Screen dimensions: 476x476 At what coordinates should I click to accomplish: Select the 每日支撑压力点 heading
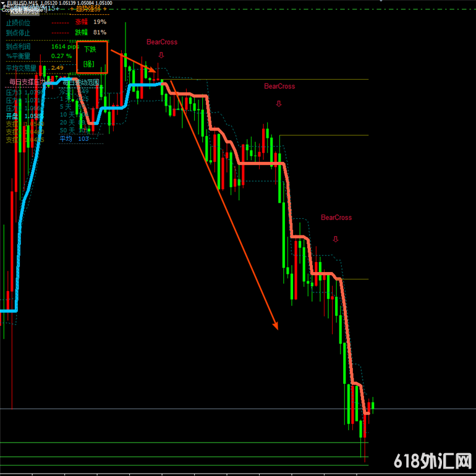point(30,82)
